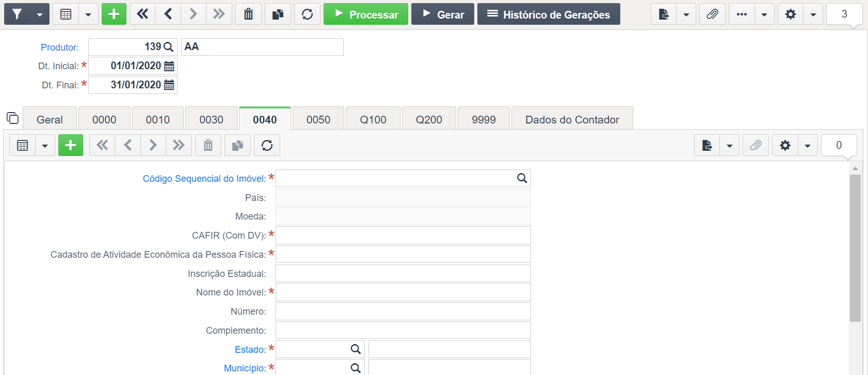The height and width of the screenshot is (375, 868).
Task: Click inner panel green plus add button
Action: [x=71, y=146]
